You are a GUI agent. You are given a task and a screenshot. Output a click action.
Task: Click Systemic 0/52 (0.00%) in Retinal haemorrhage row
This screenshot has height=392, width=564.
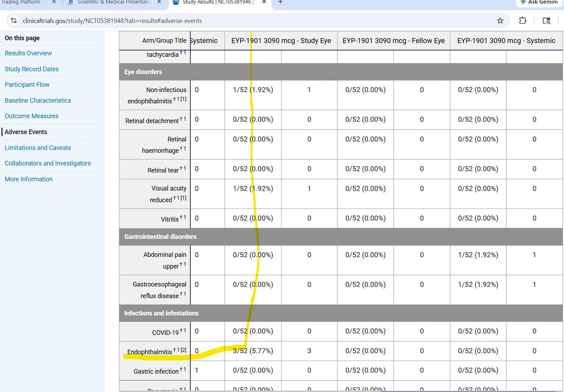[x=478, y=139]
